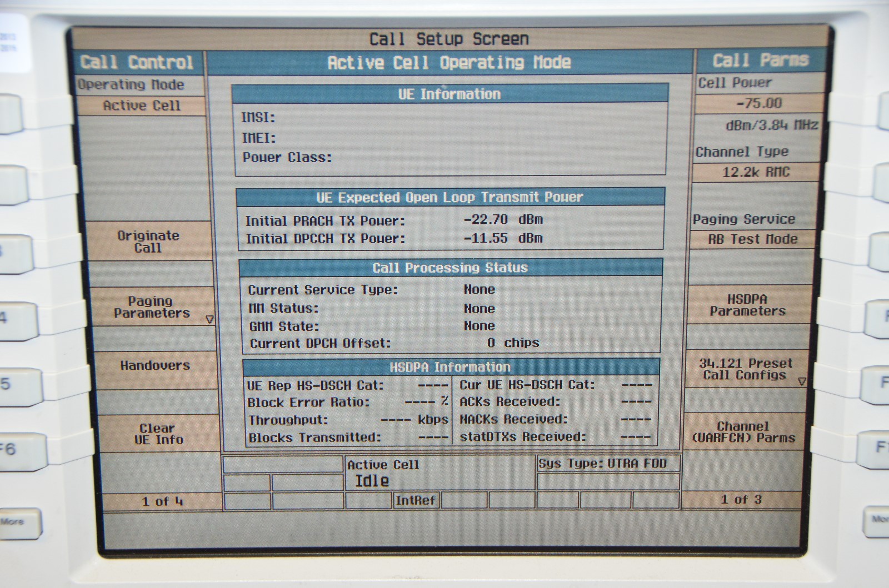The image size is (889, 588).
Task: Open the HSDPA Parameters menu
Action: click(x=747, y=305)
